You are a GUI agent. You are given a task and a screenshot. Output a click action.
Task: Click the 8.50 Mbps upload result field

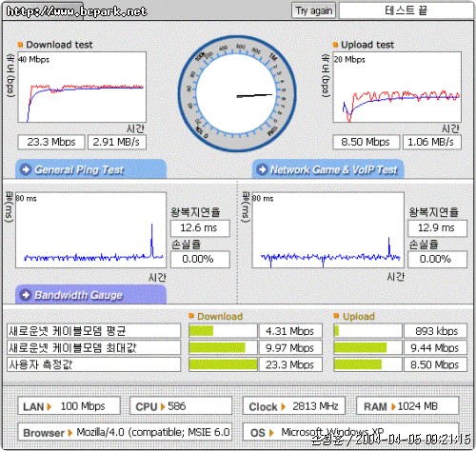pos(366,142)
